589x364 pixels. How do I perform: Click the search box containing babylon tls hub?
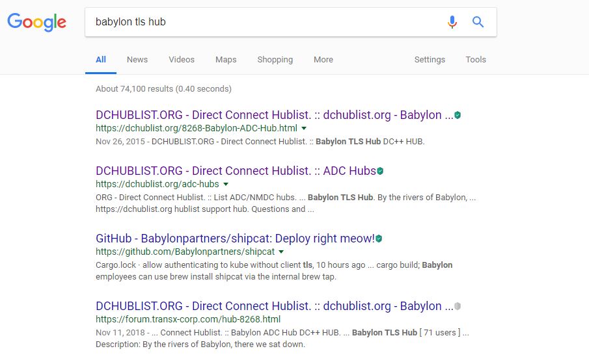(263, 22)
